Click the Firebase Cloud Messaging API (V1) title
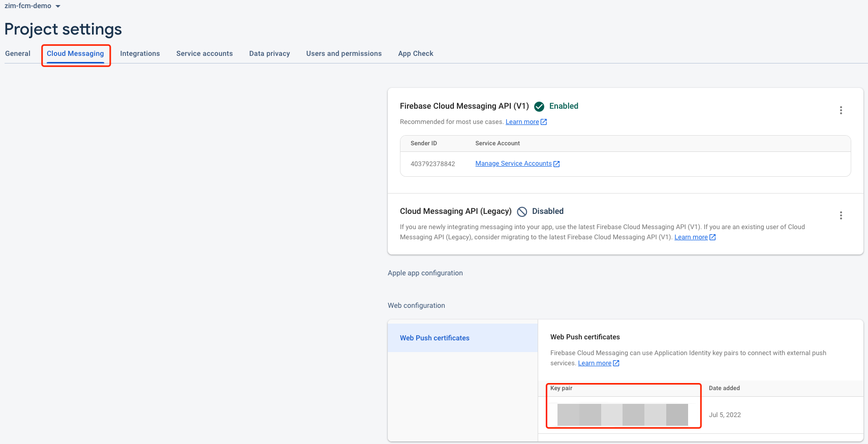 [464, 106]
